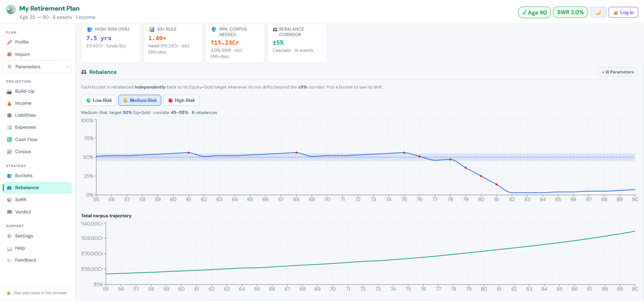Image resolution: width=644 pixels, height=301 pixels.
Task: Click the High-Risk card bucket icon
Action: (90, 30)
